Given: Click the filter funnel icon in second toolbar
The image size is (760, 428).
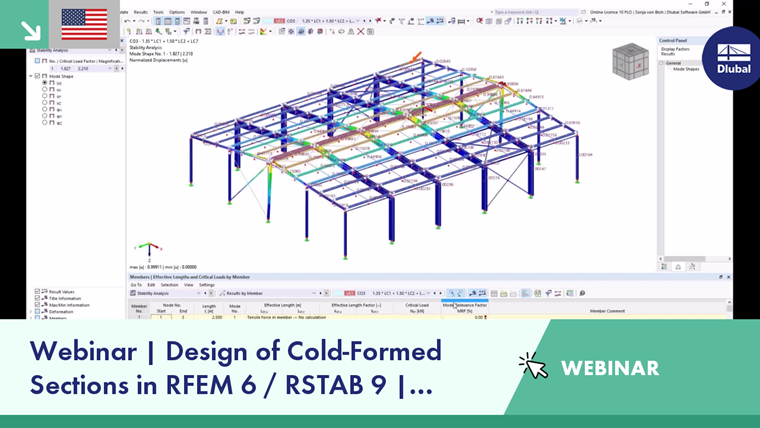Looking at the screenshot, I should [186, 32].
